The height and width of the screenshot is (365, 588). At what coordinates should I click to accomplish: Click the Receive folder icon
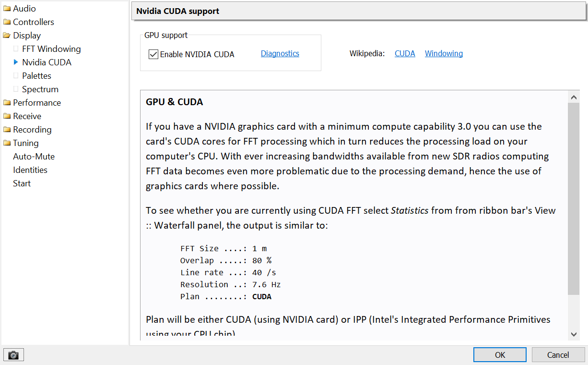(7, 116)
